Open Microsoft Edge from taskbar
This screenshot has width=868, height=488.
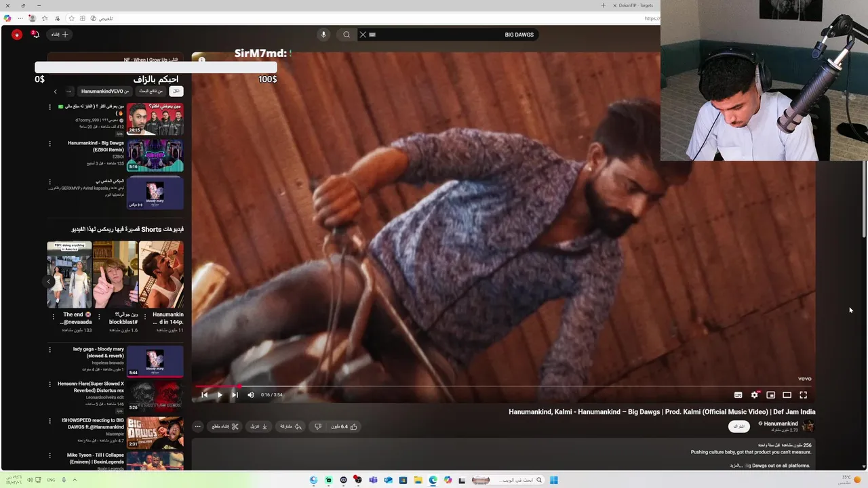433,480
